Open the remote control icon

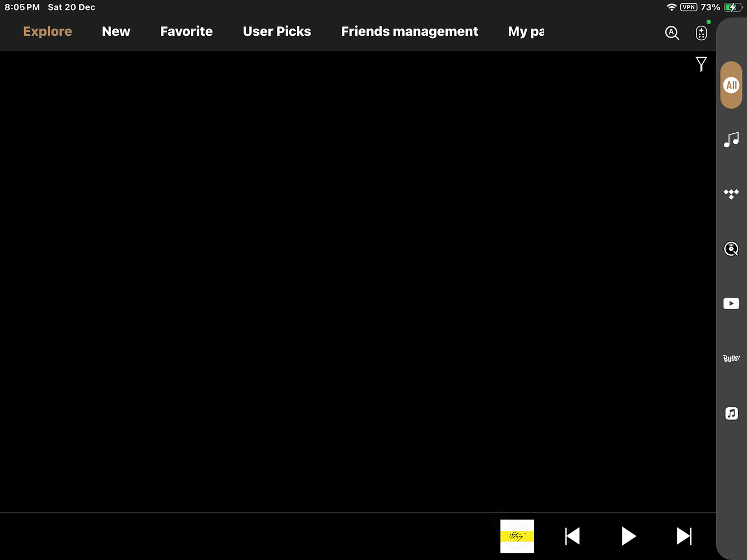click(701, 33)
